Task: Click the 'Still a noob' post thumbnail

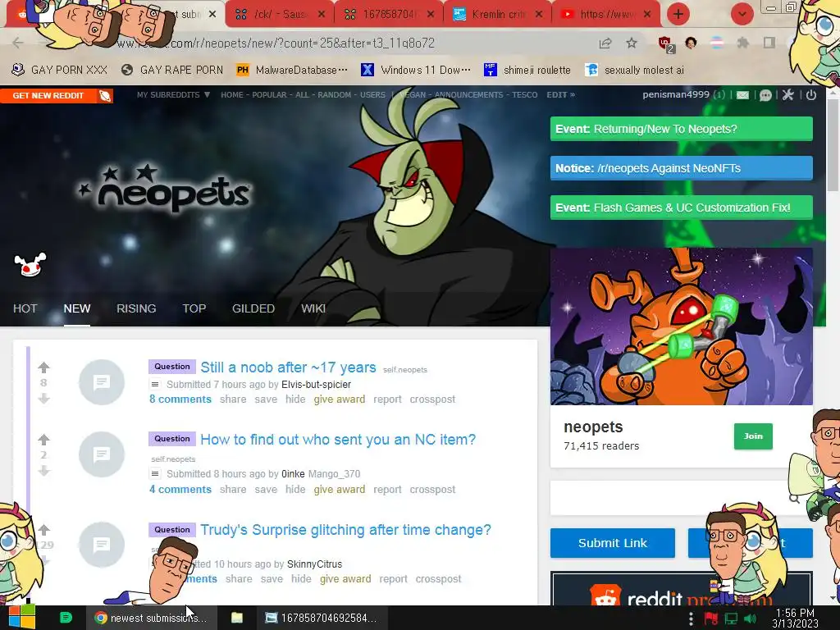Action: (x=101, y=382)
